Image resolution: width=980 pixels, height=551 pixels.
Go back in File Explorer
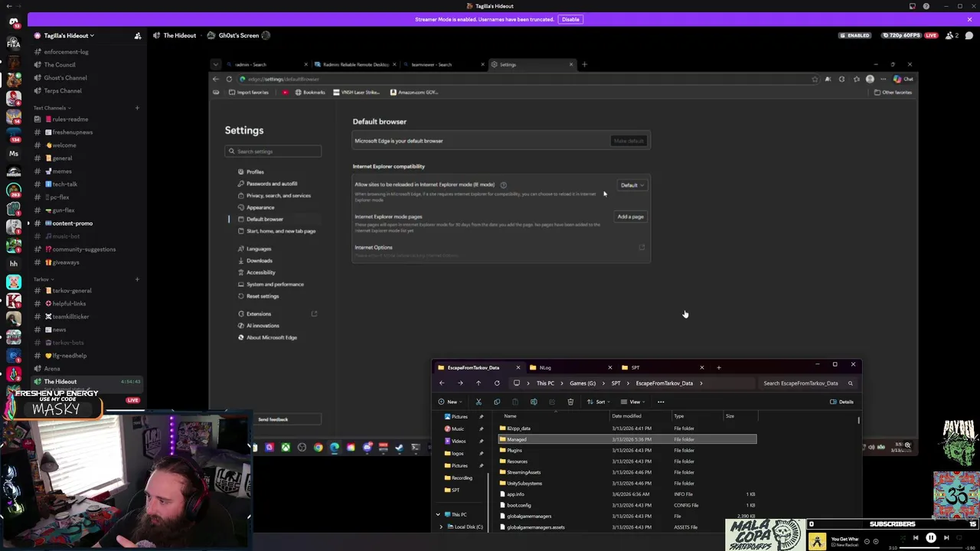pos(442,383)
